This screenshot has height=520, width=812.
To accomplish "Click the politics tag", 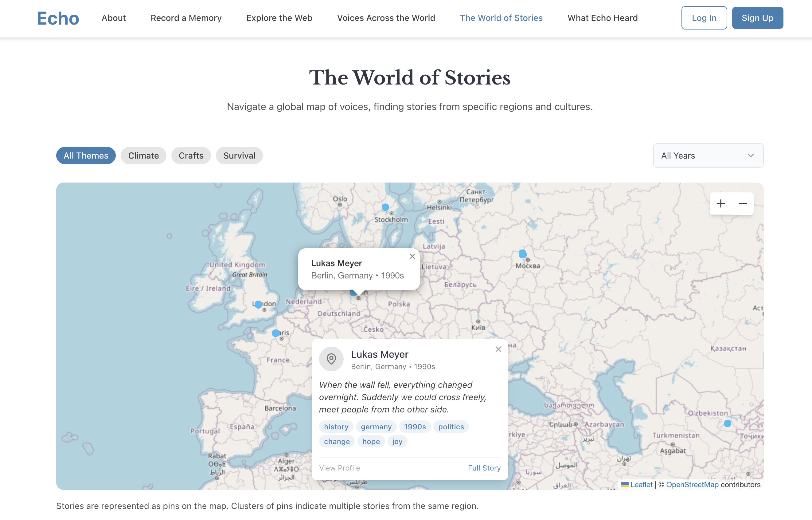I will pyautogui.click(x=451, y=427).
